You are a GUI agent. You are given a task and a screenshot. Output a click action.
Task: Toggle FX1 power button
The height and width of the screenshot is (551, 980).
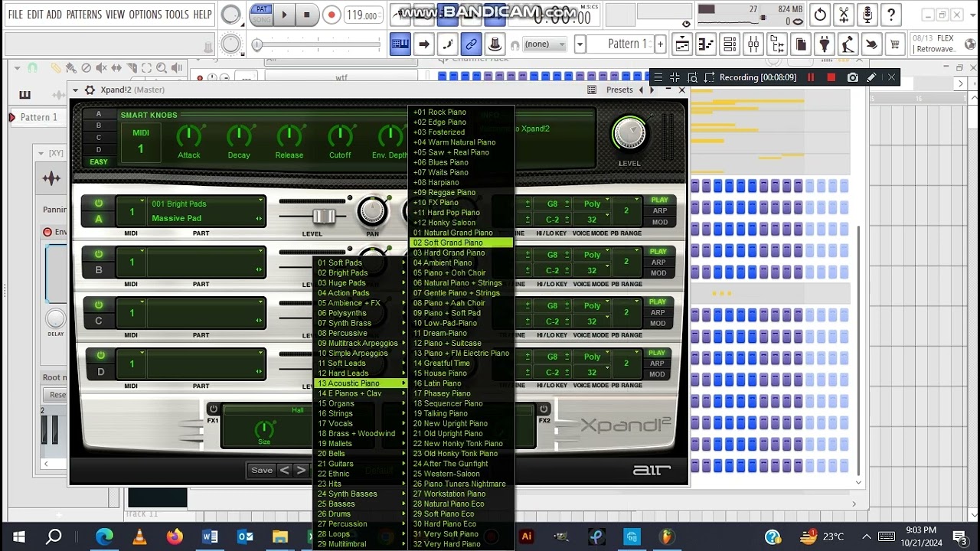[x=213, y=409]
